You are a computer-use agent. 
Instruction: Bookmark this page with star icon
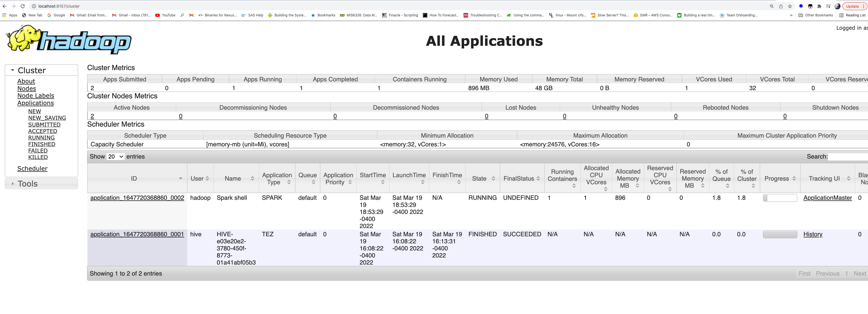790,6
